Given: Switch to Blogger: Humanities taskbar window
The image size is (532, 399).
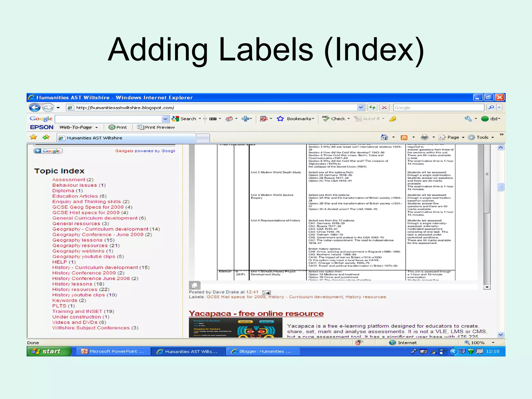Looking at the screenshot, I should 263,351.
